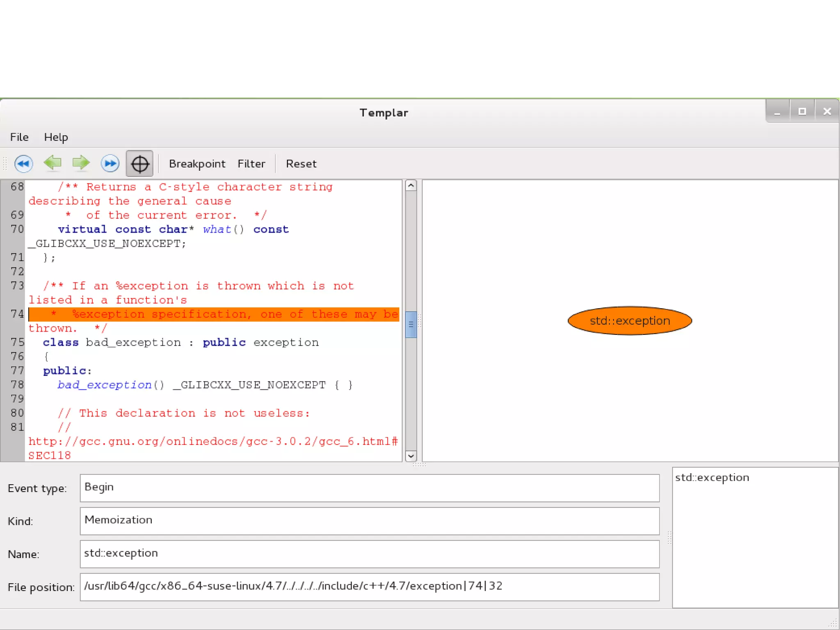Click the fast-forward to end icon
This screenshot has height=630, width=840.
coord(110,163)
